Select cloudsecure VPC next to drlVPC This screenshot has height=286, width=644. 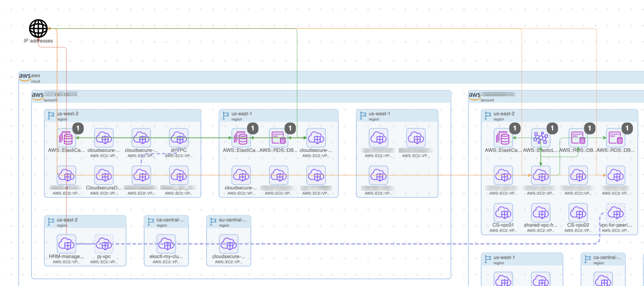pyautogui.click(x=141, y=138)
